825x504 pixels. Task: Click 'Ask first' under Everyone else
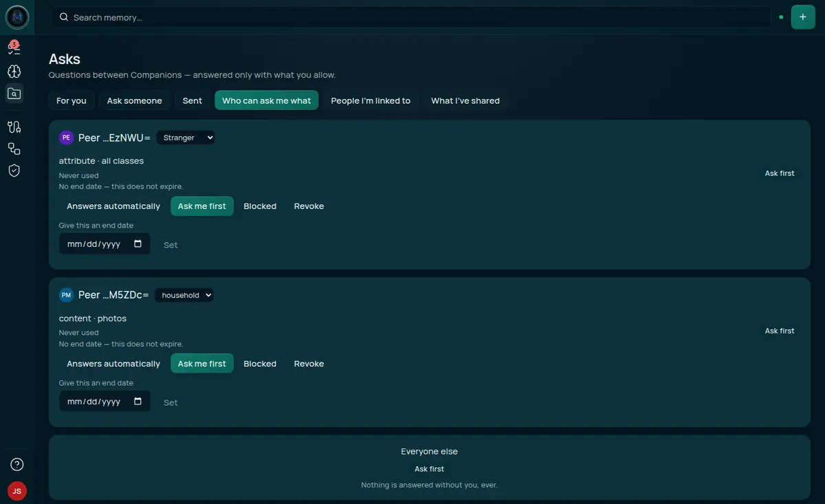pos(430,469)
